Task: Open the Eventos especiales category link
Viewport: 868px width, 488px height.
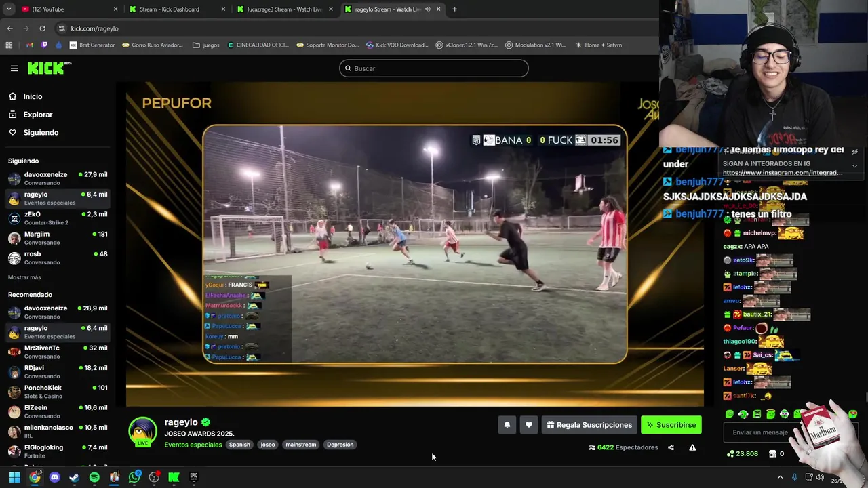Action: click(193, 445)
